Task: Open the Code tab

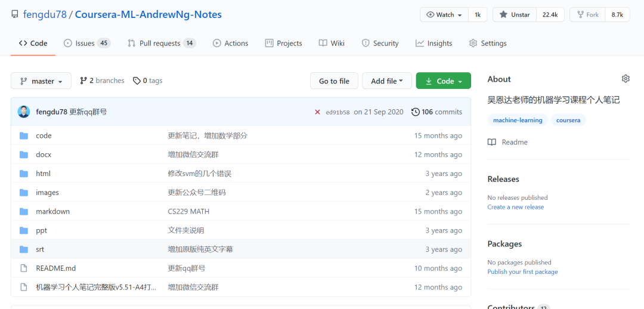Action: tap(33, 43)
